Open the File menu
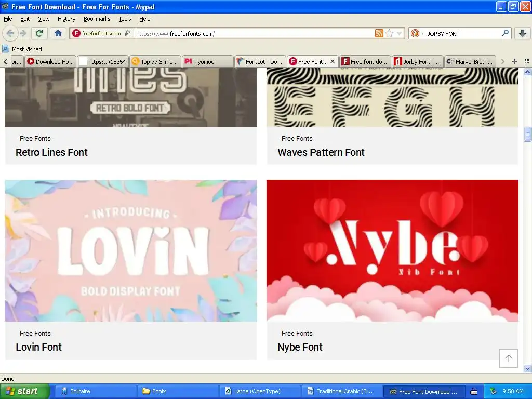This screenshot has height=399, width=532. pyautogui.click(x=8, y=19)
